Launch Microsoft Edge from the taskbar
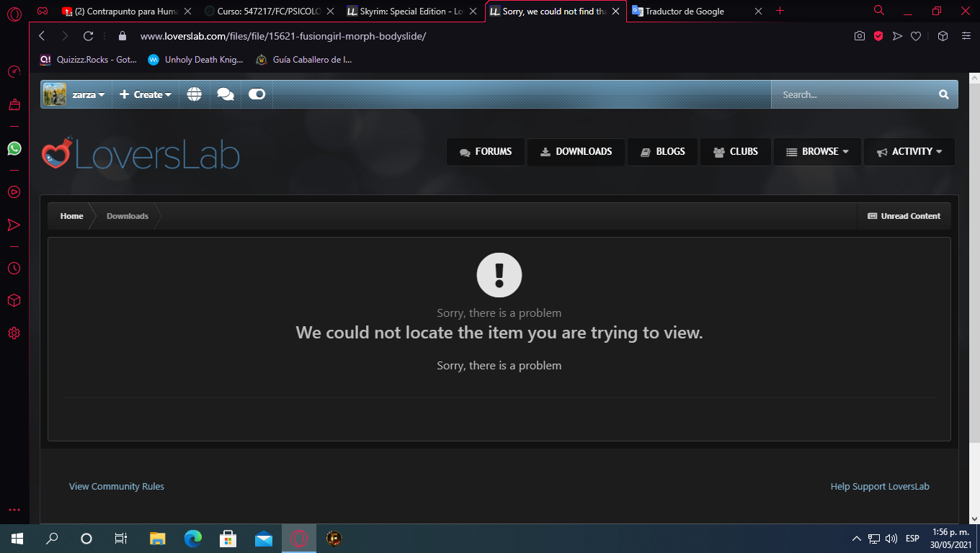 tap(192, 539)
